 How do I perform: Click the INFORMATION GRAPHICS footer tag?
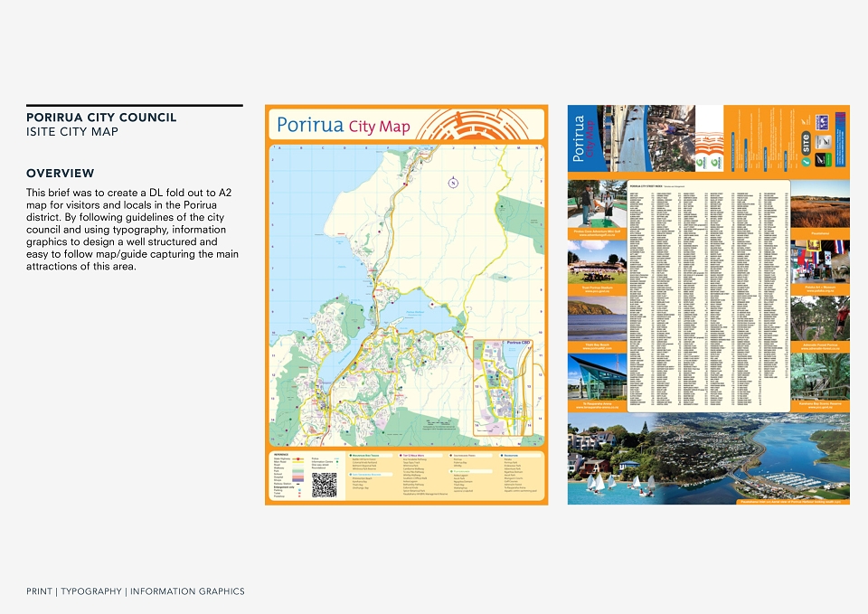[x=187, y=591]
